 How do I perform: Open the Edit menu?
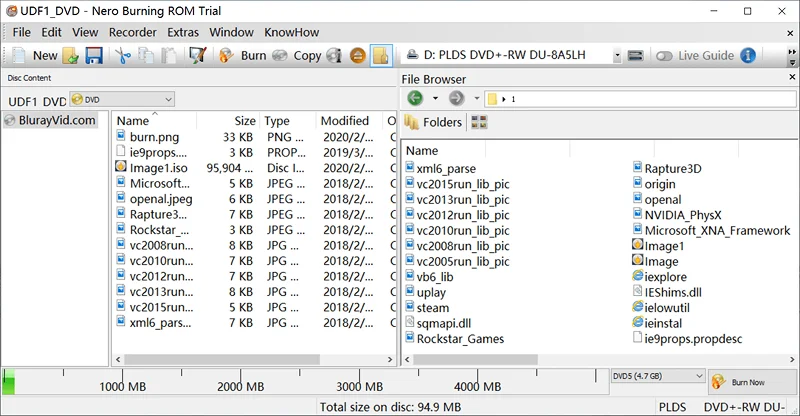click(51, 32)
